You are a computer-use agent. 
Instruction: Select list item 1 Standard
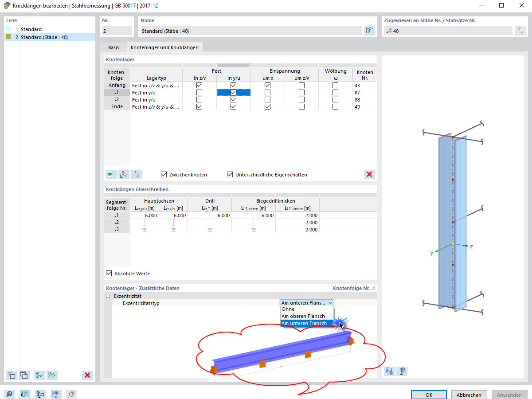50,29
